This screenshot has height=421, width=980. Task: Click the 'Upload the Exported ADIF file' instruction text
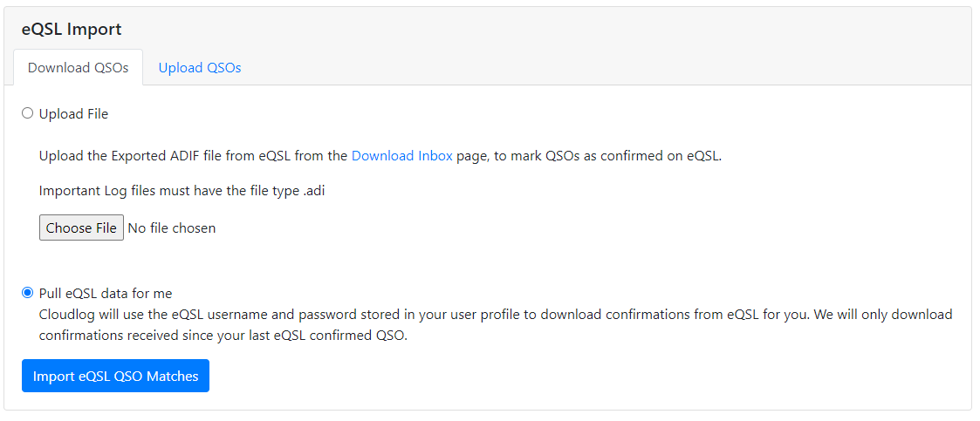[192, 157]
